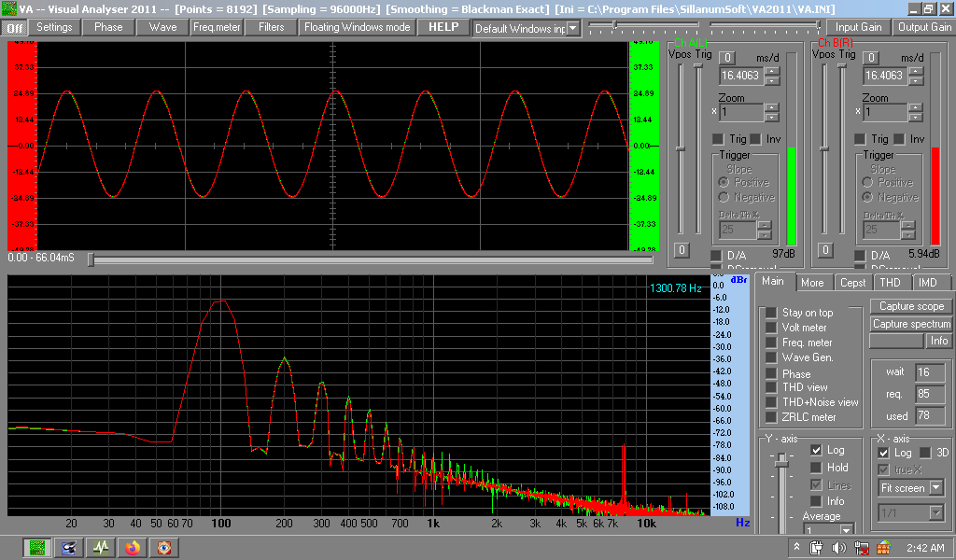Open the Output Gain button
Image resolution: width=956 pixels, height=560 pixels.
click(924, 27)
